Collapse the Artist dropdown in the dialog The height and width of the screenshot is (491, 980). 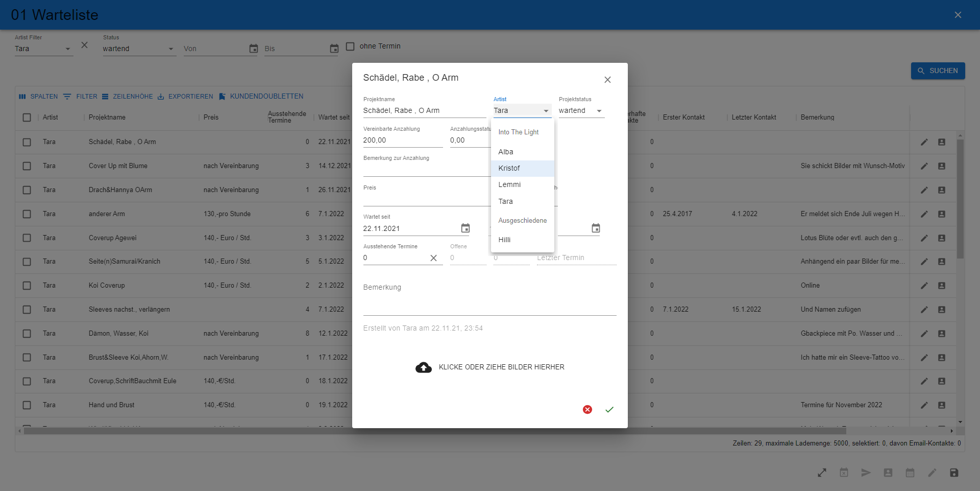(x=522, y=111)
